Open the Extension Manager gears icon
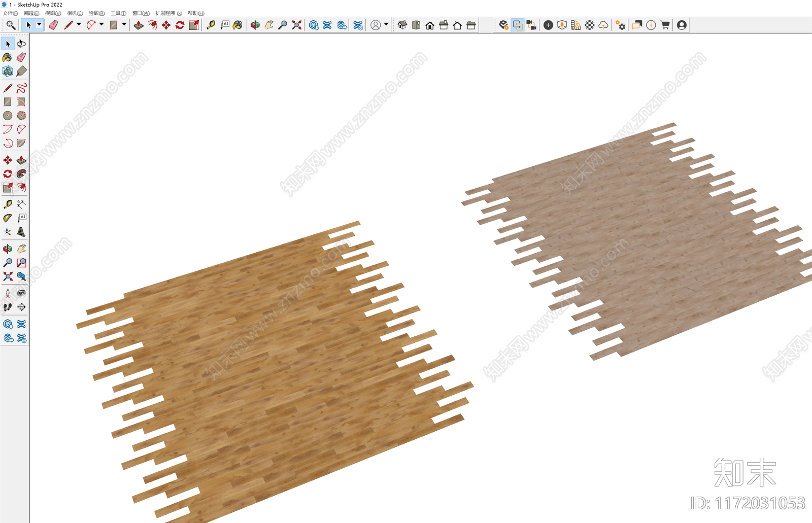This screenshot has width=812, height=523. [x=620, y=25]
